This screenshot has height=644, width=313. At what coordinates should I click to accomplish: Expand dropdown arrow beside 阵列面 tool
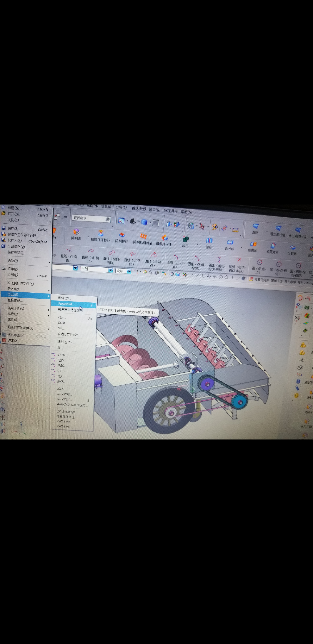tap(88, 237)
